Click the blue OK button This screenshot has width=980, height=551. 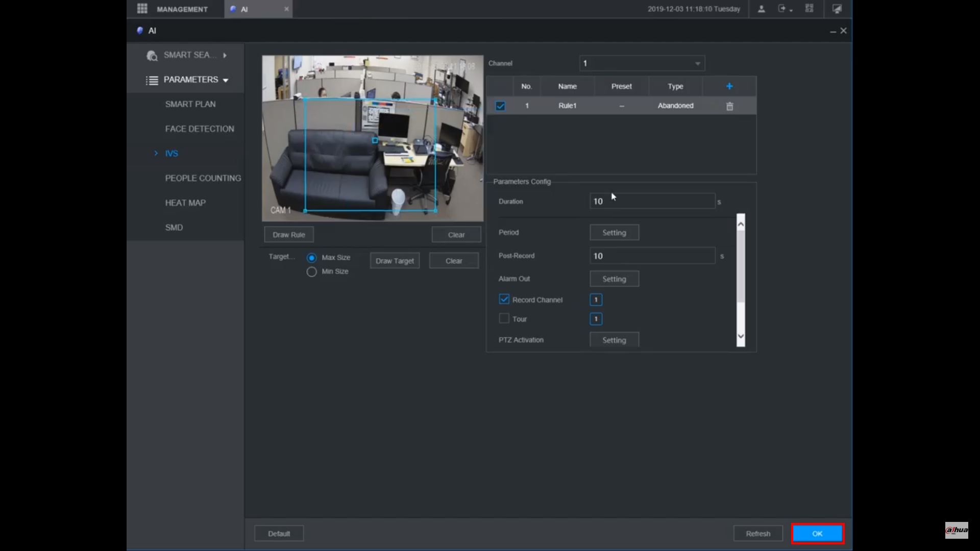(x=817, y=534)
